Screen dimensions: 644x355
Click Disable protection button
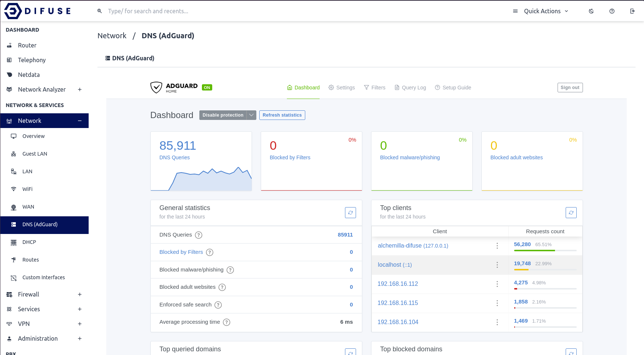(x=223, y=115)
